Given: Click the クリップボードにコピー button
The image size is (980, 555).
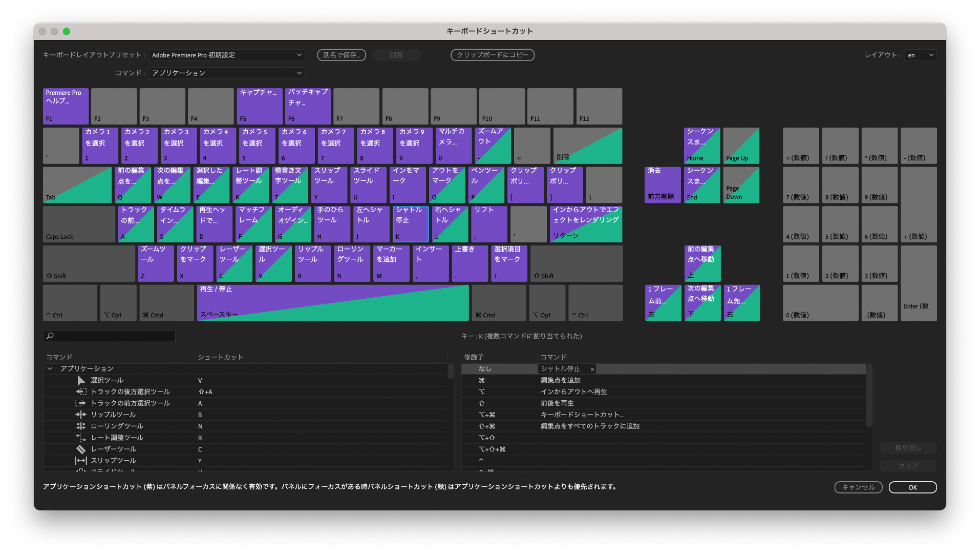Looking at the screenshot, I should pyautogui.click(x=493, y=55).
